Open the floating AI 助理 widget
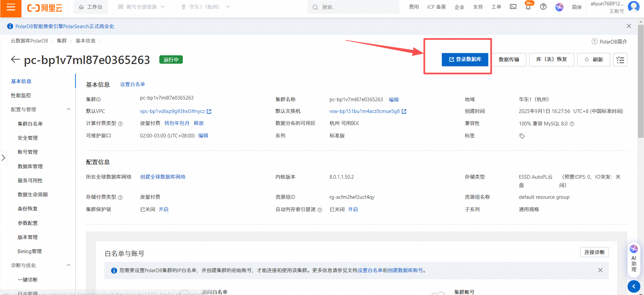The image size is (644, 295). point(634,260)
